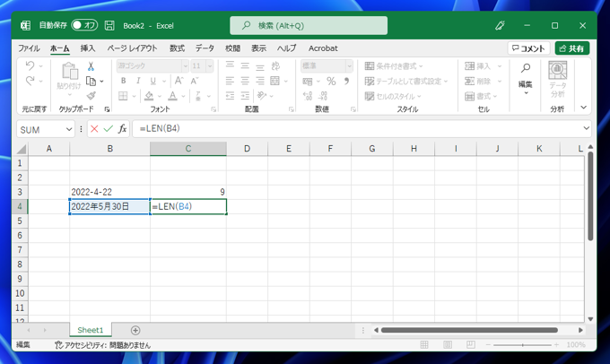The width and height of the screenshot is (610, 364).
Task: Open the データ tab
Action: tap(205, 48)
